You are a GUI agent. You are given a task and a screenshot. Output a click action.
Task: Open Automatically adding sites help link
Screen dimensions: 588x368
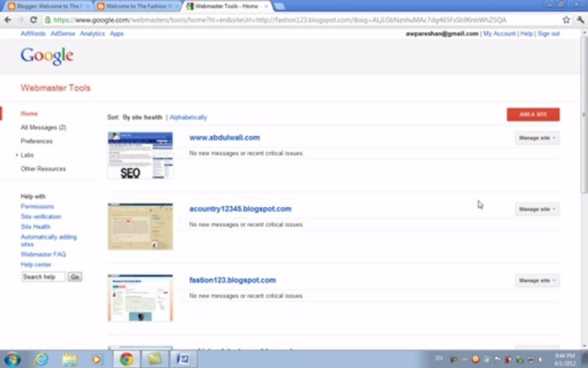(48, 240)
